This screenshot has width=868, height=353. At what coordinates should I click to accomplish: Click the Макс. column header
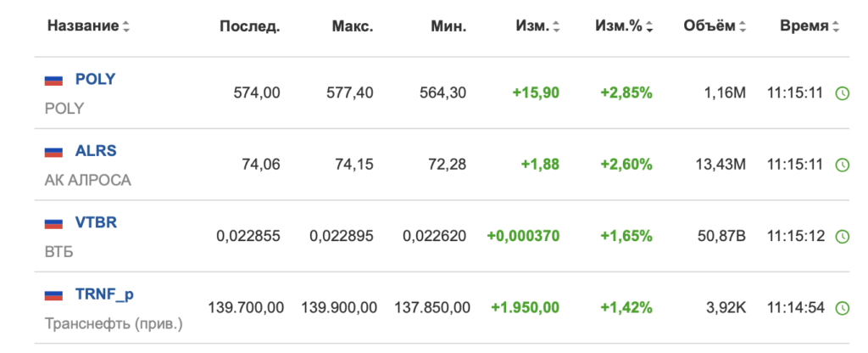pos(353,26)
